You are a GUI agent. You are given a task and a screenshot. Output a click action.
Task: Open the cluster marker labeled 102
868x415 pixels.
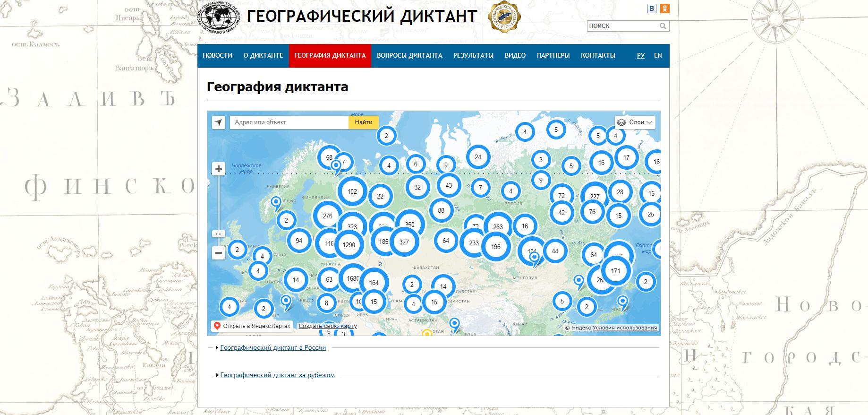point(352,191)
